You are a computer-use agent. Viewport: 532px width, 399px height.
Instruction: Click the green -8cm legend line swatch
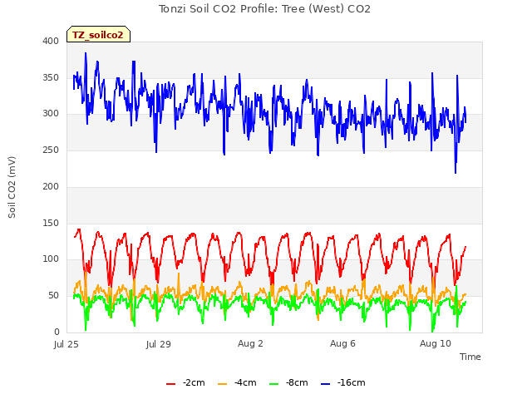273,384
